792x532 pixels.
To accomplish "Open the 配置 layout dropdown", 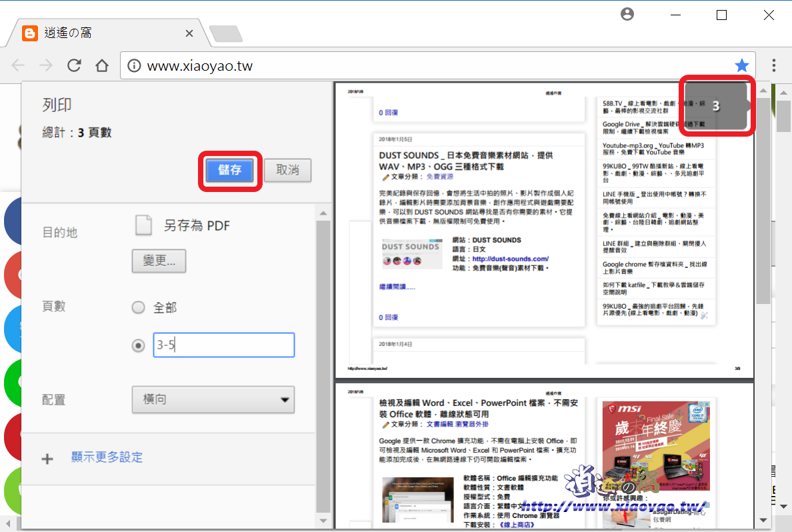I will point(213,399).
